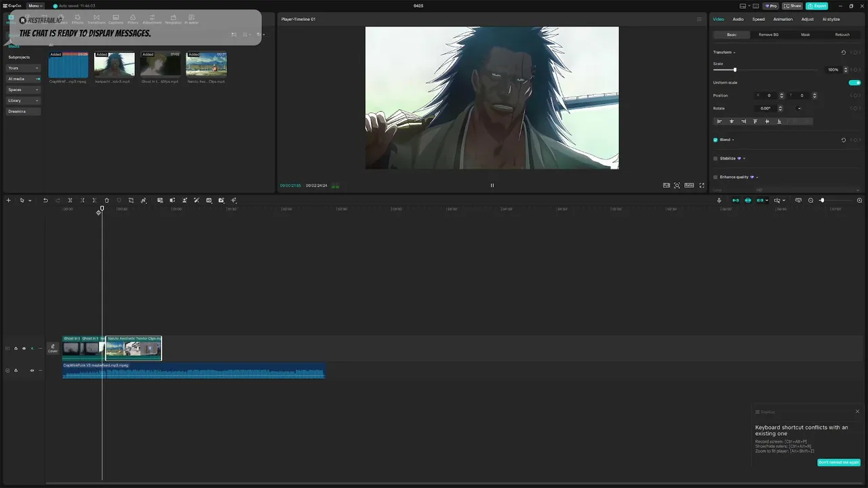Reset Transform with the reset icon
Viewport: 868px width, 488px height.
coord(844,52)
